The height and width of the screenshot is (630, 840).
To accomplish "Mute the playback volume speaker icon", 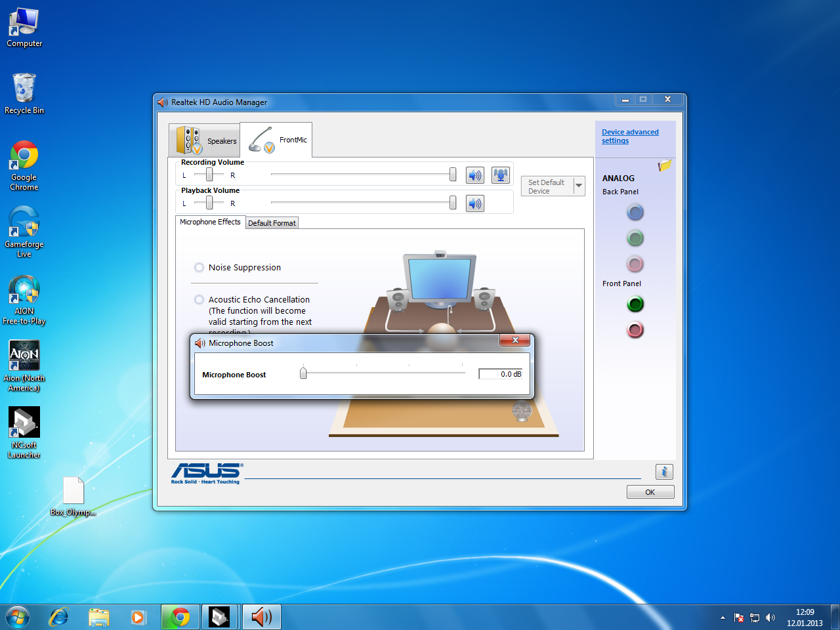I will (x=475, y=203).
